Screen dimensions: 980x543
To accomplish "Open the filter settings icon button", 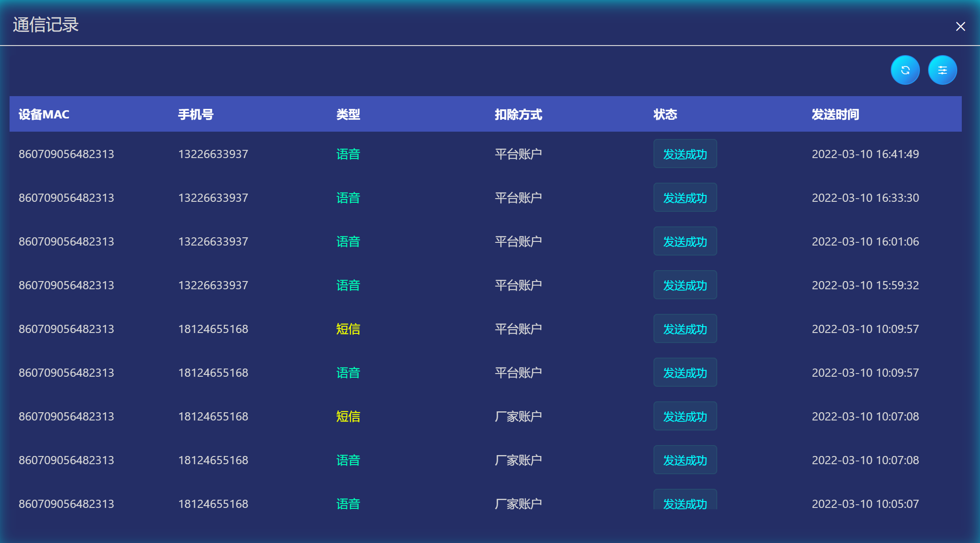I will pos(942,70).
